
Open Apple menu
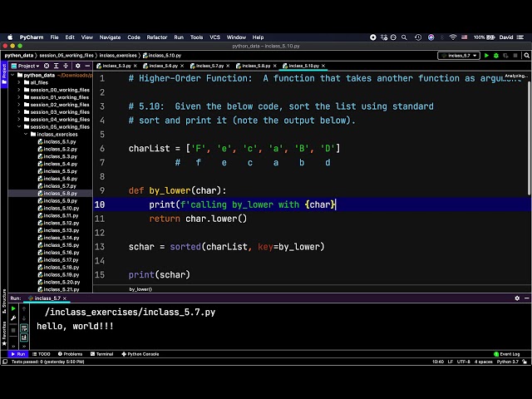coord(10,37)
